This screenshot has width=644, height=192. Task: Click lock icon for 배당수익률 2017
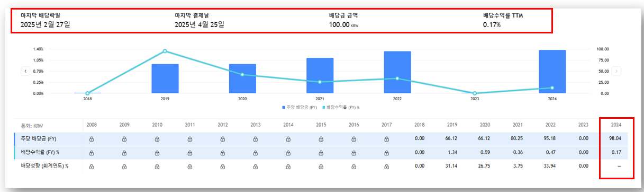click(x=386, y=153)
